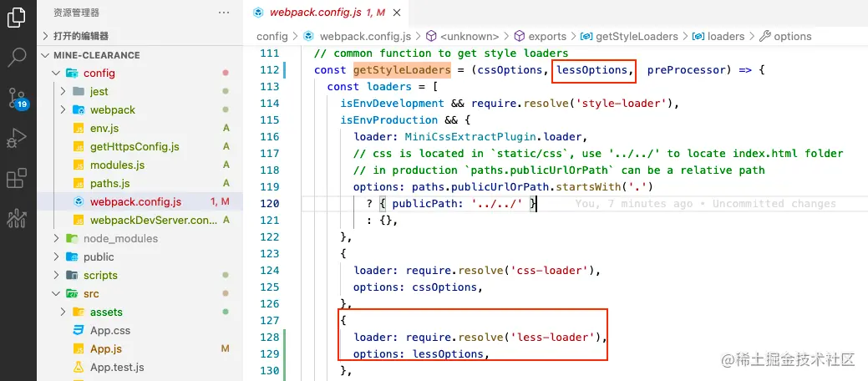This screenshot has height=381, width=868.
Task: Open App.css file
Action: pos(110,331)
